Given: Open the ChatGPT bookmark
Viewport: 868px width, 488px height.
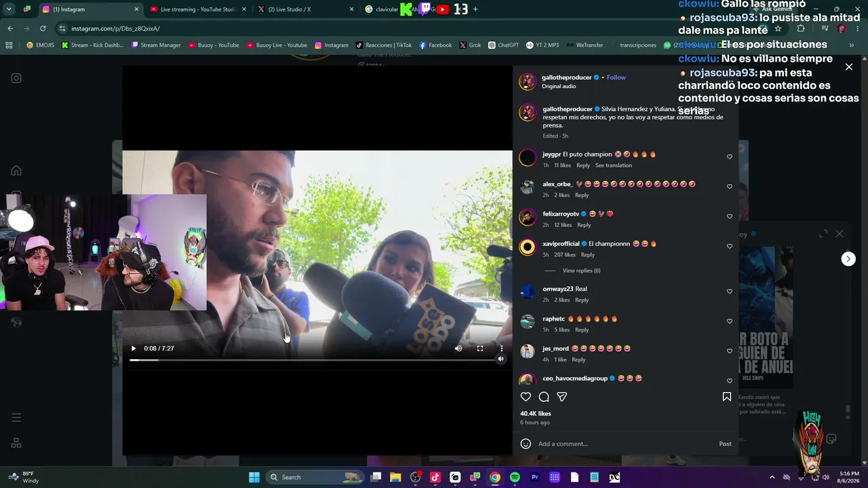Looking at the screenshot, I should [503, 45].
